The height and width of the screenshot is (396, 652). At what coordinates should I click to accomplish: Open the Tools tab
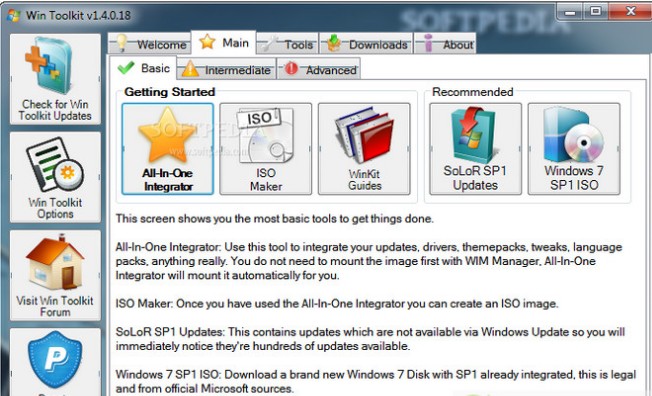tap(287, 44)
